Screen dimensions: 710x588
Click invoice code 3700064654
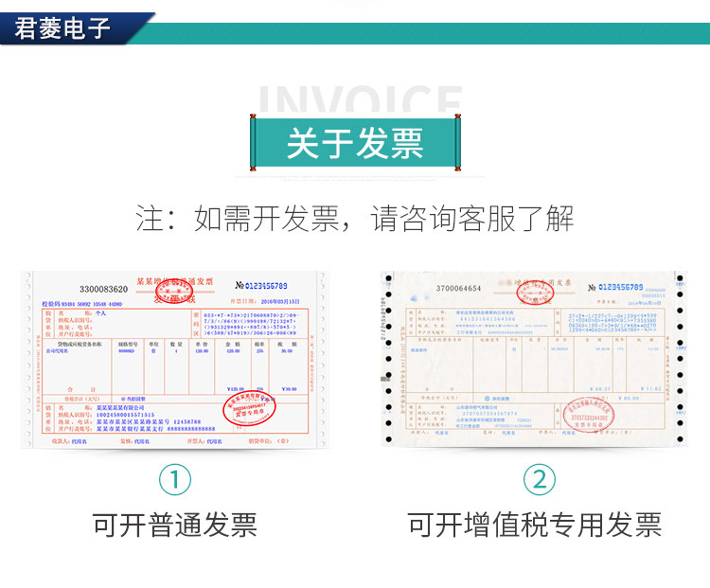(458, 288)
